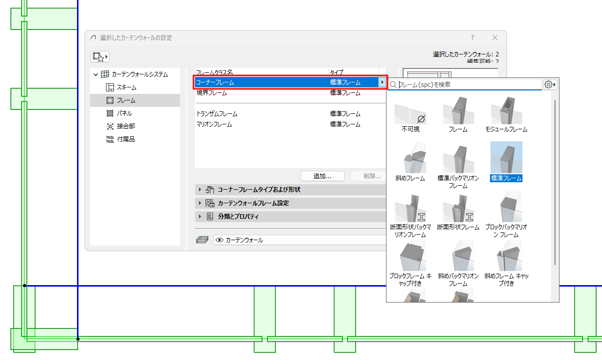Image resolution: width=602 pixels, height=364 pixels.
Task: Click the favorites star button in dialog
Action: point(100,56)
